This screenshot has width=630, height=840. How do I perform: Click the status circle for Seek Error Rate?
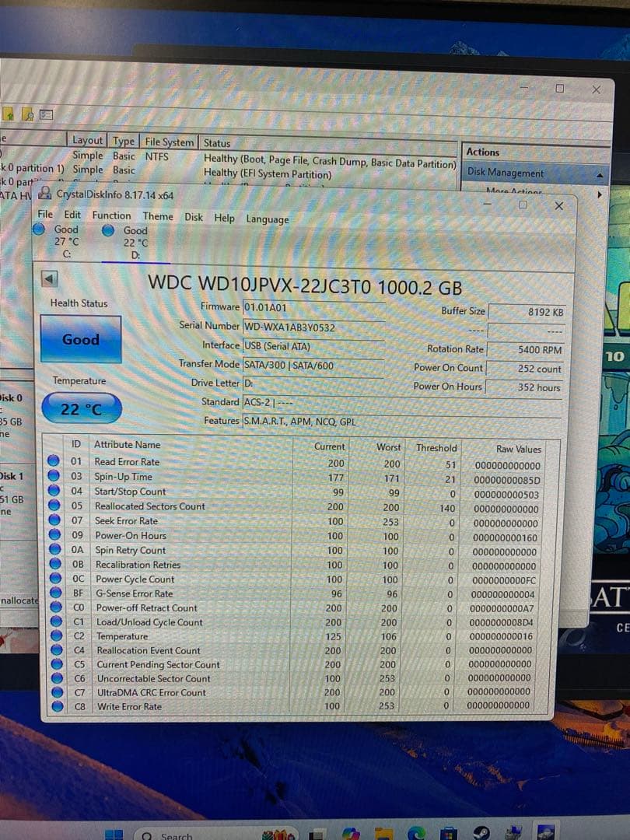54,519
